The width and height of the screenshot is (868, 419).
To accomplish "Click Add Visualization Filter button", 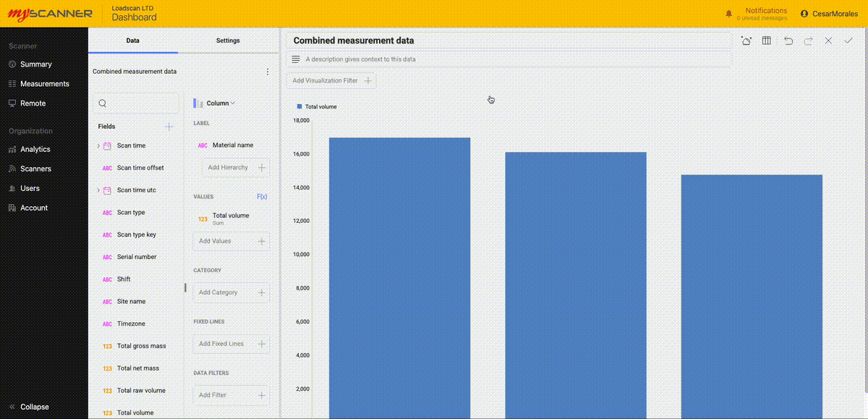I will (x=331, y=81).
